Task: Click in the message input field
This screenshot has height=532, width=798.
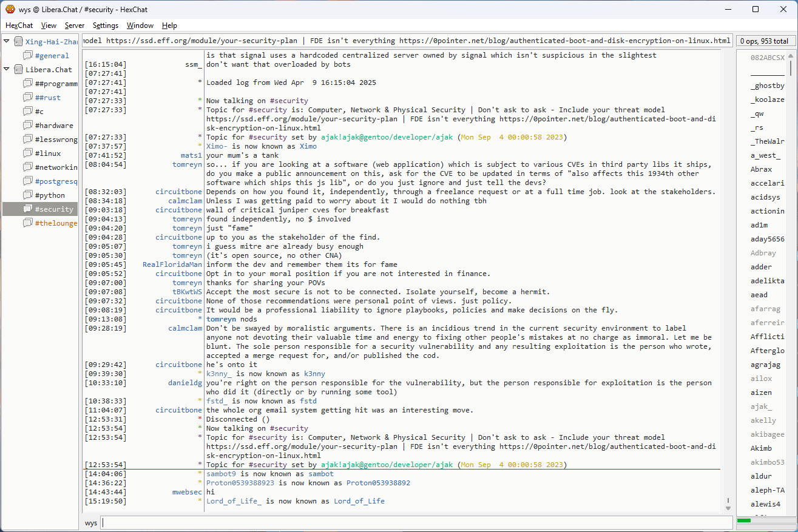Action: point(416,523)
